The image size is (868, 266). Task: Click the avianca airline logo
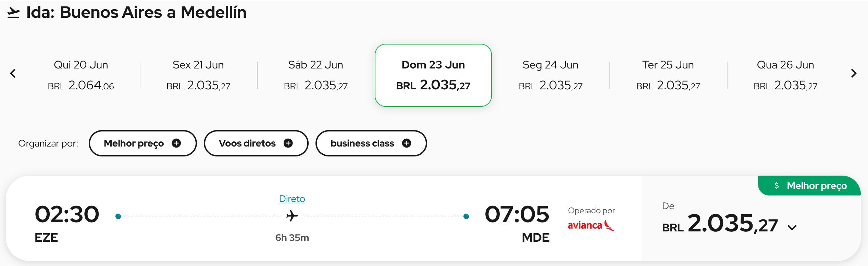(591, 225)
